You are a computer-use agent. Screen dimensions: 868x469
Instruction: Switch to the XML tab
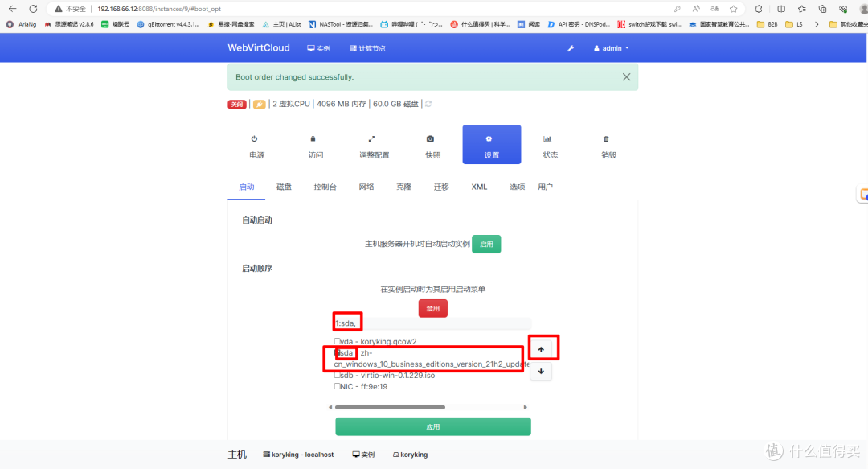coord(479,187)
